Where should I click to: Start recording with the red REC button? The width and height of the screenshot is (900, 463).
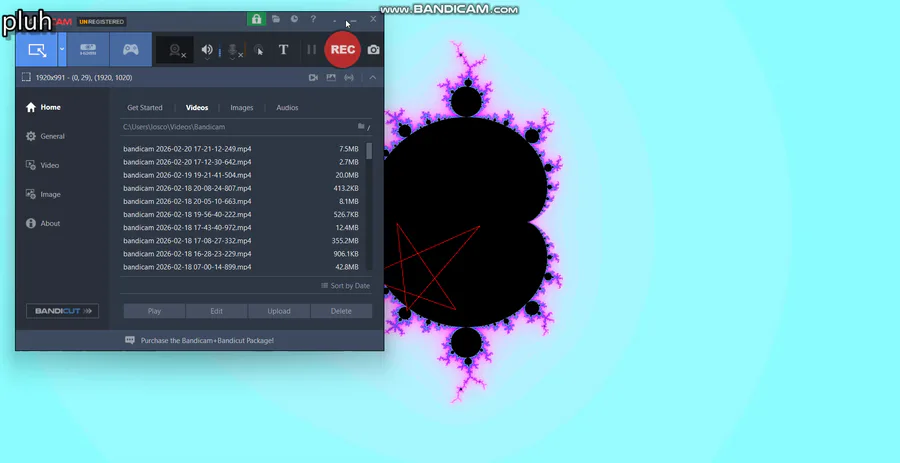coord(343,50)
